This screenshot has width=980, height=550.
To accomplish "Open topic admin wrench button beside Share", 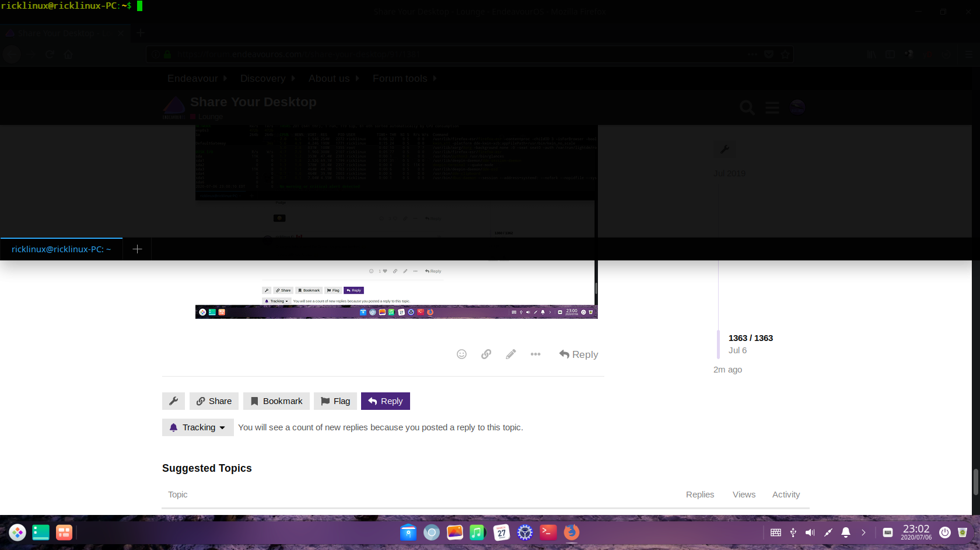I will [x=173, y=401].
